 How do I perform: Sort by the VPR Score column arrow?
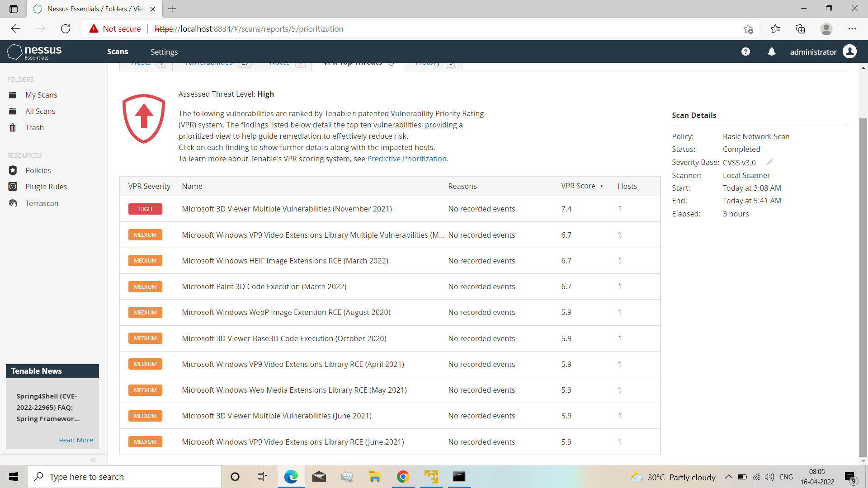[x=601, y=186]
